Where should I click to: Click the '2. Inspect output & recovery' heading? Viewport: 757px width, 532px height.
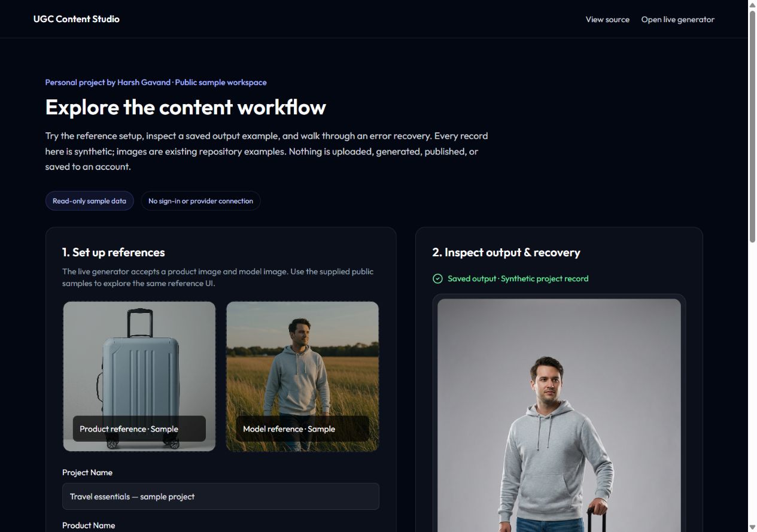[x=506, y=253]
